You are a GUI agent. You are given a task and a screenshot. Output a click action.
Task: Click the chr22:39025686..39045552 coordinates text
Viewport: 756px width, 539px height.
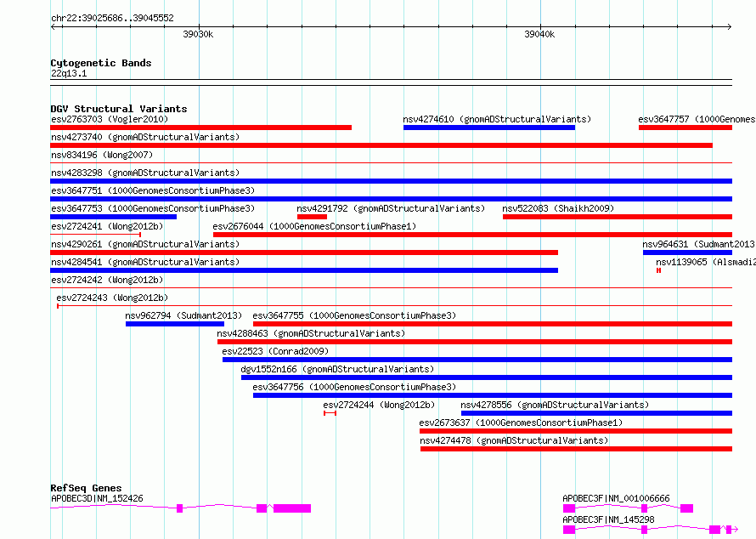click(112, 18)
